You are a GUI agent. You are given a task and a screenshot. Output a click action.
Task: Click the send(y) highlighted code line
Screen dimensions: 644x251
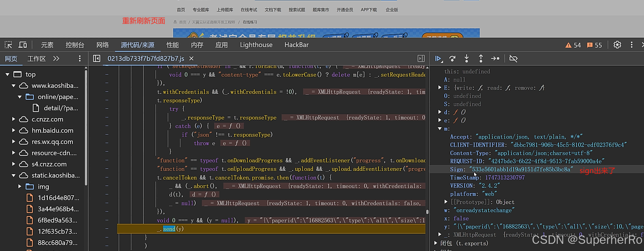[x=271, y=229]
